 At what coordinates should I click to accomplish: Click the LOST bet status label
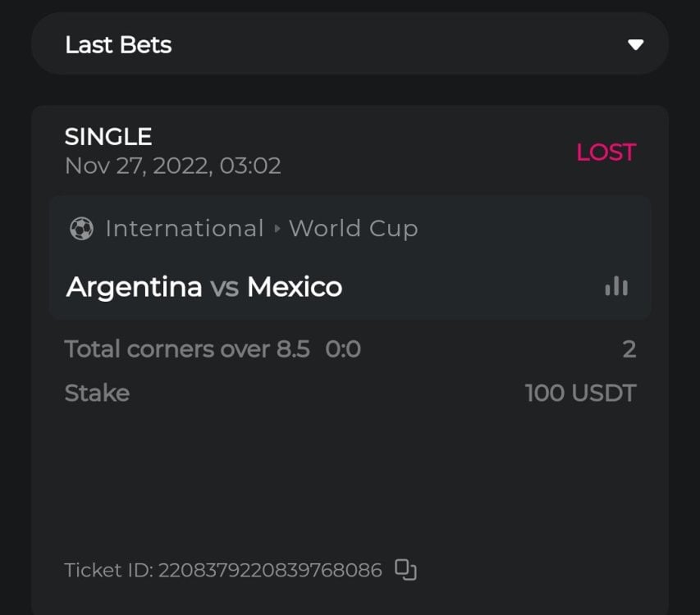[x=606, y=152]
